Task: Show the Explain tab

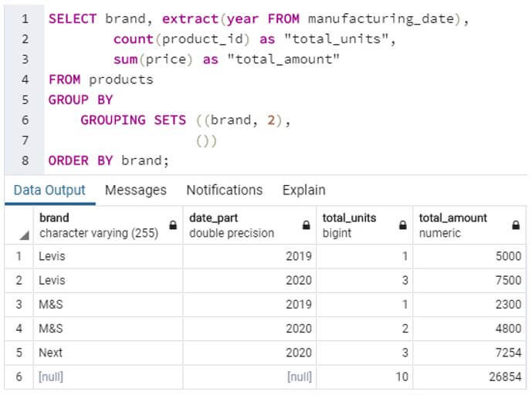Action: point(303,190)
